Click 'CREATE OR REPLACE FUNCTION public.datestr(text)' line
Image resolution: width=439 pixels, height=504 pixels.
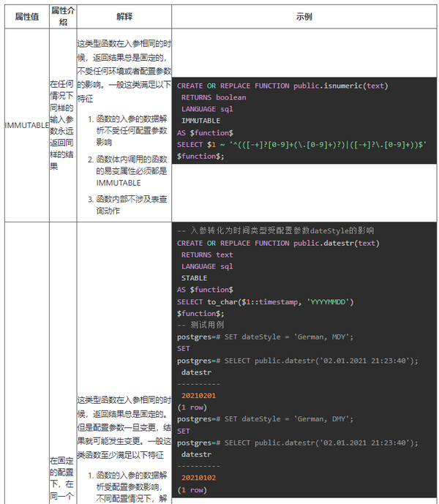pyautogui.click(x=278, y=244)
